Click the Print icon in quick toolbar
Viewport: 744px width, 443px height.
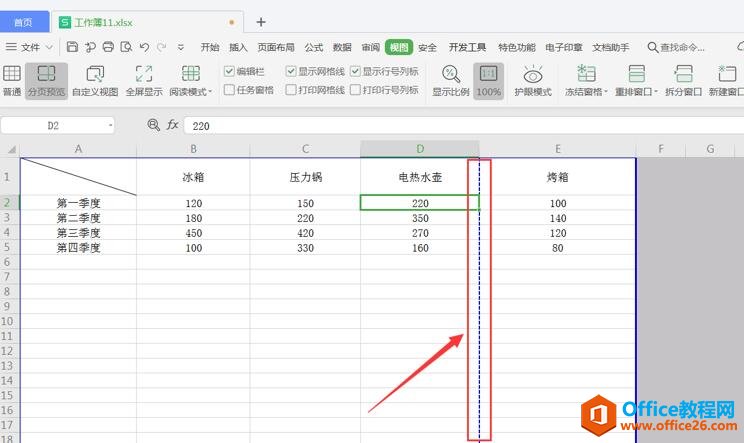click(108, 46)
